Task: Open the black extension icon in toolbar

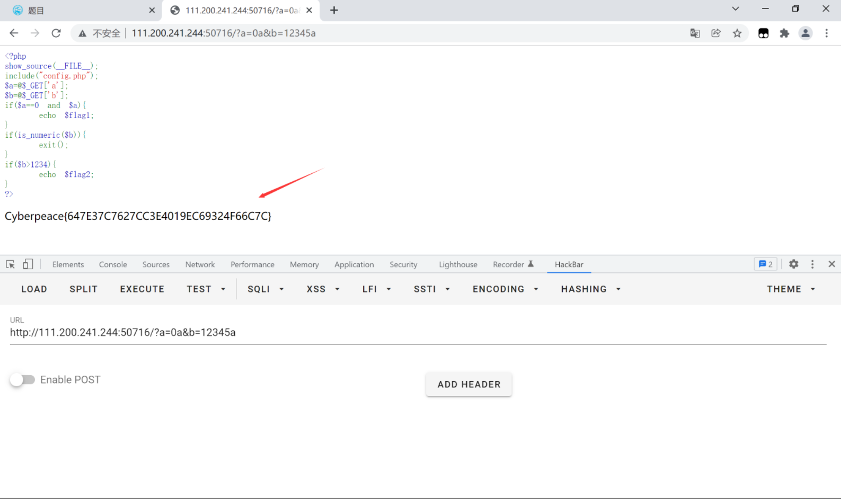Action: pos(763,33)
